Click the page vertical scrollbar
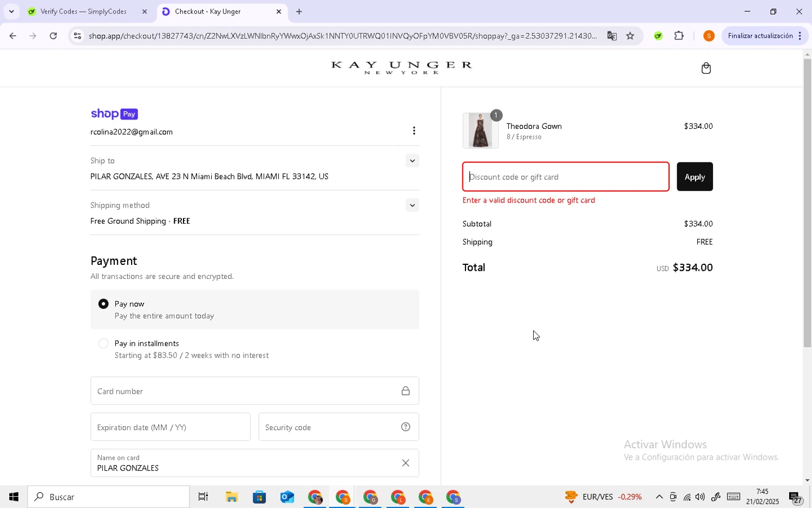Viewport: 812px width, 508px height. (807, 203)
